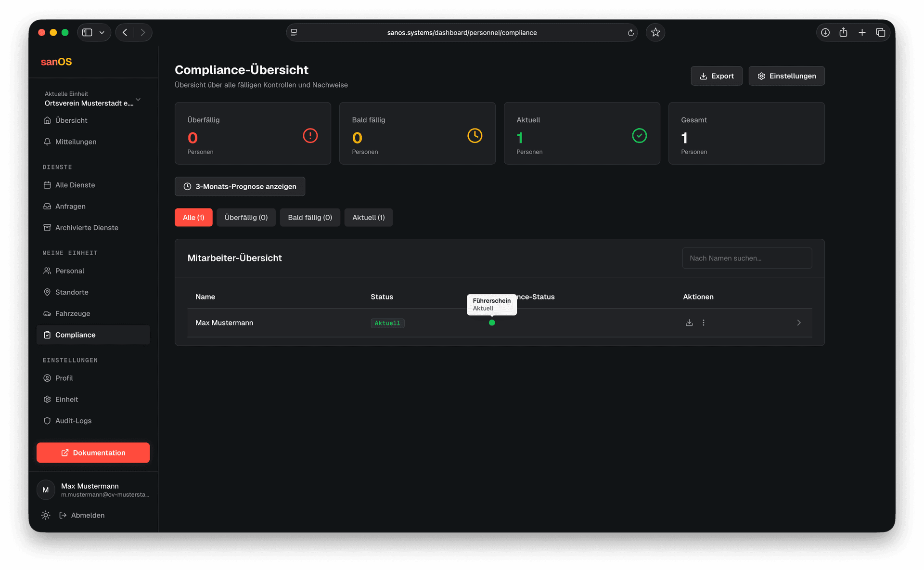Click the Export button
The height and width of the screenshot is (570, 924).
[717, 76]
